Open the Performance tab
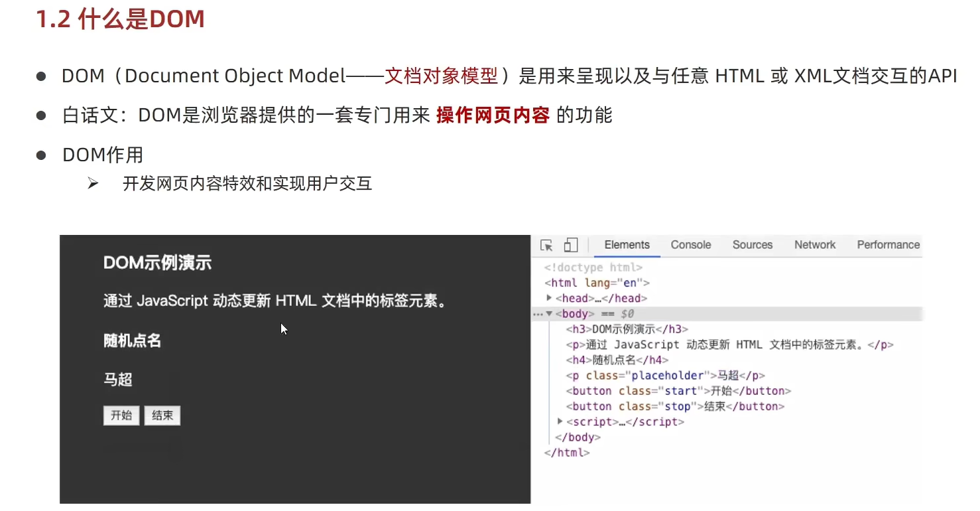The width and height of the screenshot is (980, 511). tap(888, 245)
